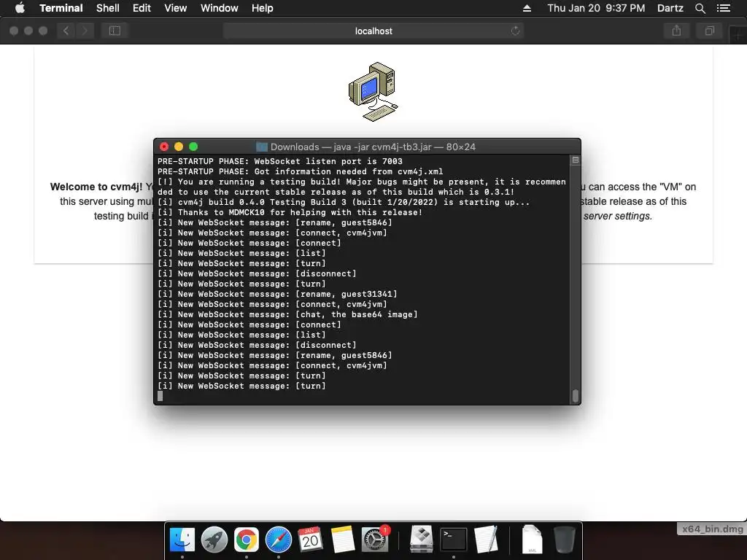Click 'Welcome to cvm4j!' heading text

96,187
